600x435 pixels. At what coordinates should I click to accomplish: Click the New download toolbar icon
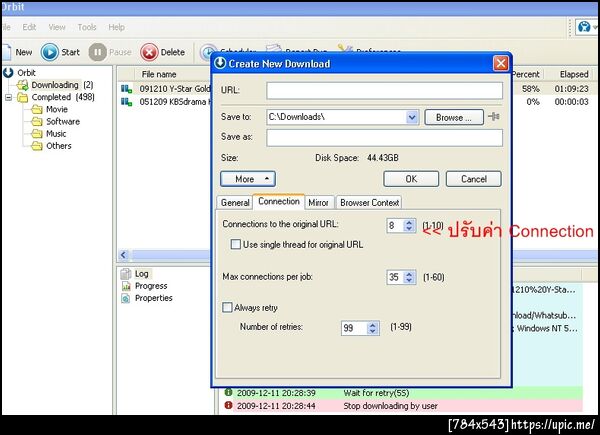6,52
